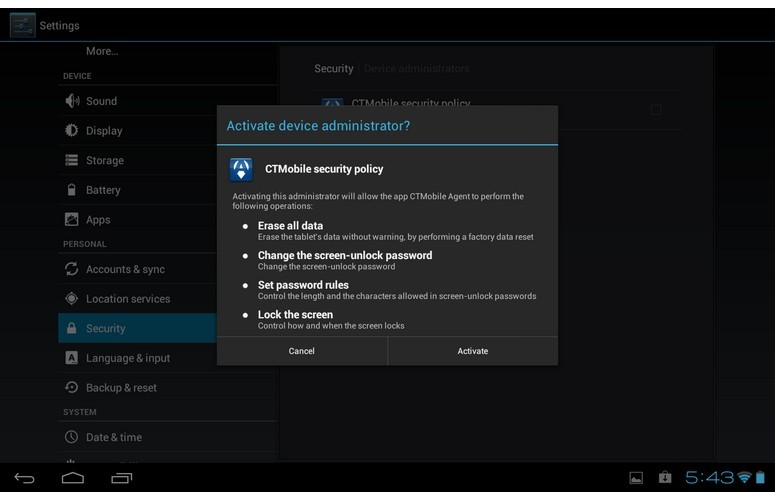The width and height of the screenshot is (775, 500).
Task: Click 'Erase the tablet's data without warning' description
Action: [x=395, y=237]
